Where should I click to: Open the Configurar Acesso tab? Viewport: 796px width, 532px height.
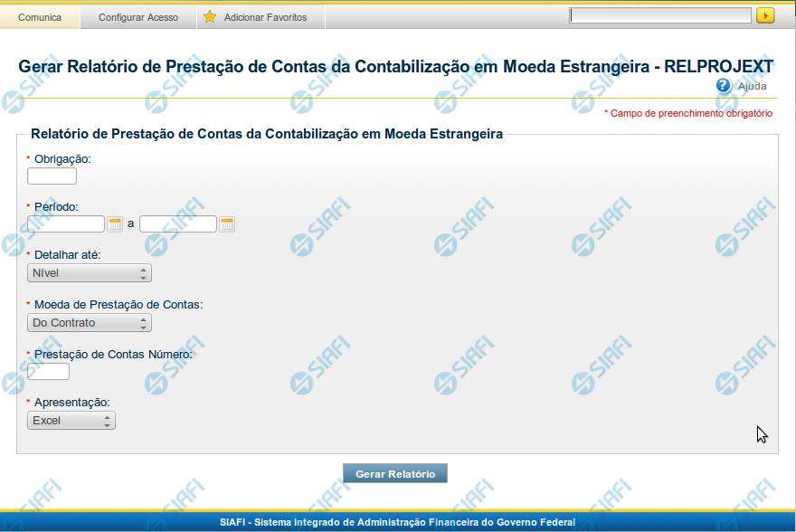[137, 17]
